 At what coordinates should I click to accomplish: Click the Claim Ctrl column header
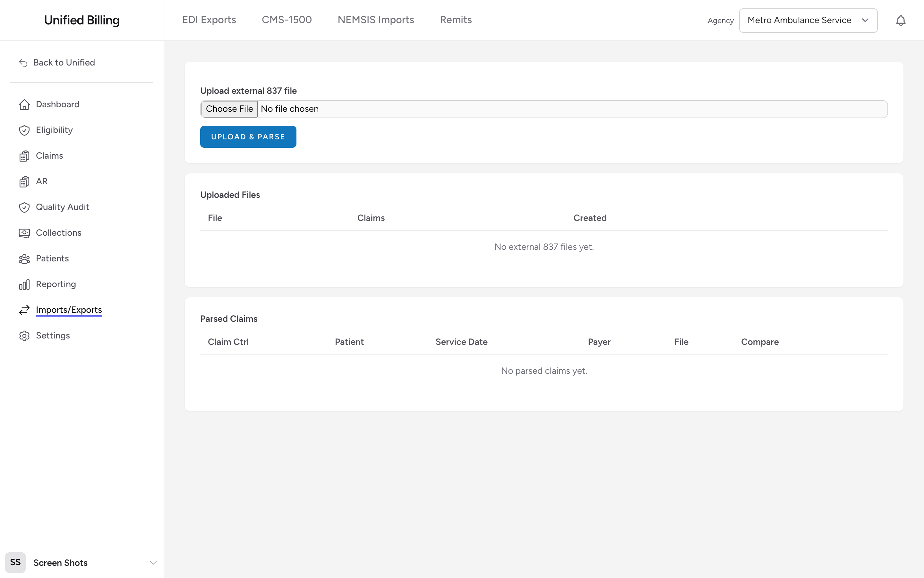tap(228, 342)
